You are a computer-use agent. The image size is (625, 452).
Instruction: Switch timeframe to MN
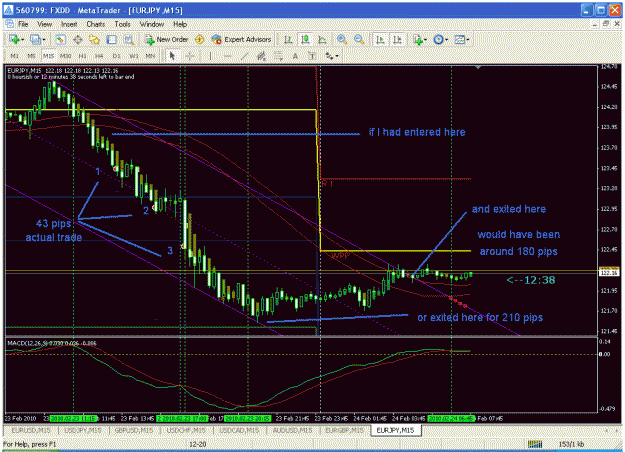[x=150, y=56]
